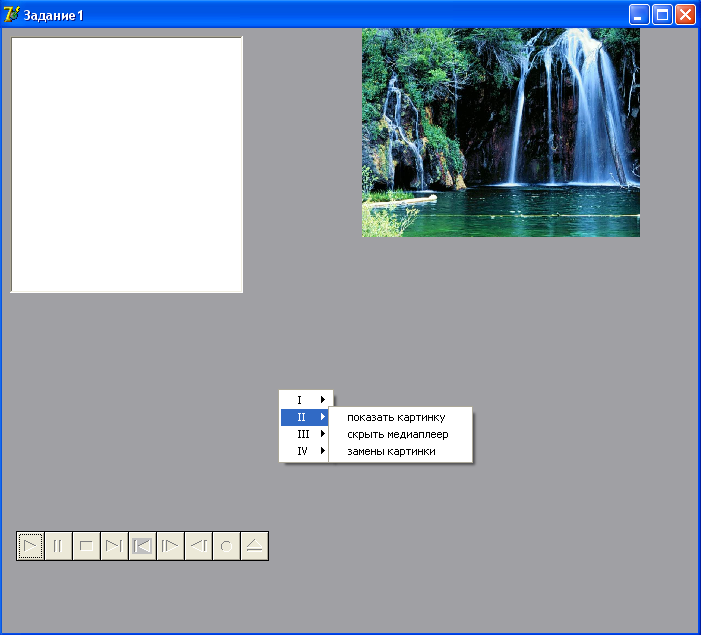Minimize the Задание 1 window
Image resolution: width=701 pixels, height=635 pixels.
[x=639, y=15]
